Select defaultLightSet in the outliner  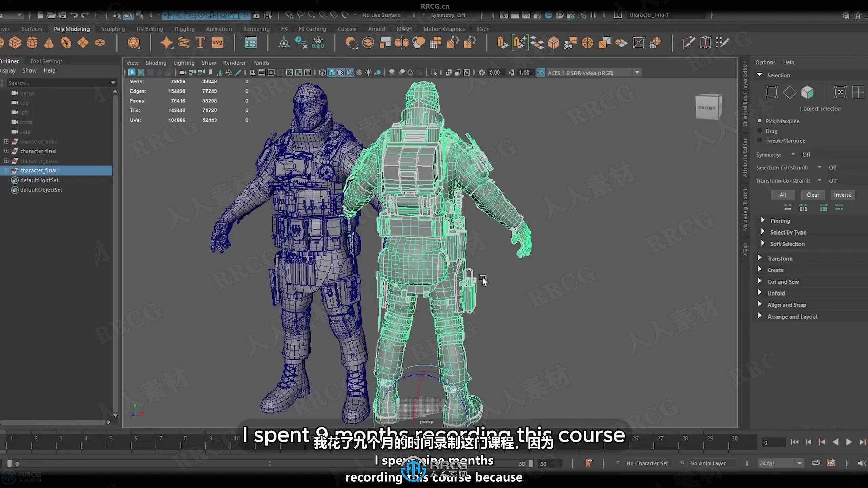[39, 180]
